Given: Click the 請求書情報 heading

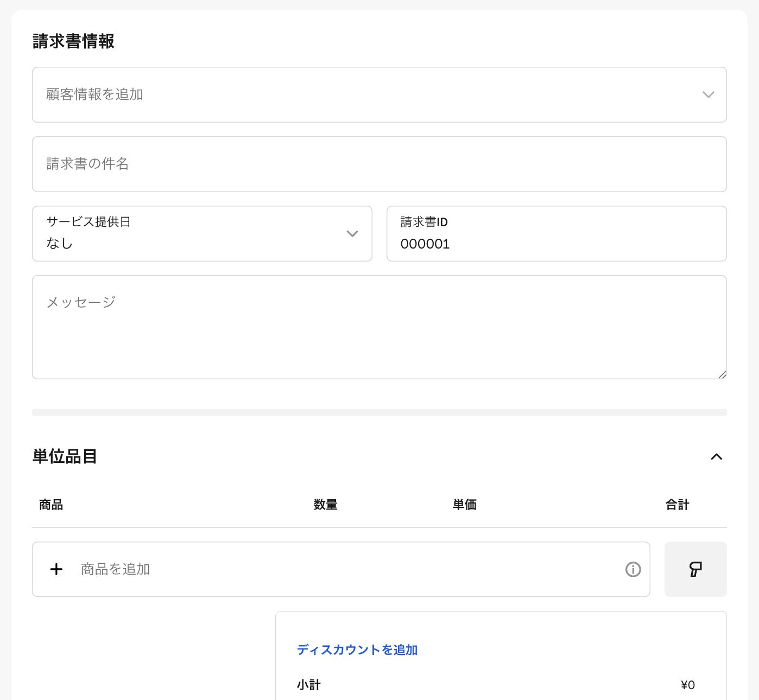Looking at the screenshot, I should tap(73, 41).
